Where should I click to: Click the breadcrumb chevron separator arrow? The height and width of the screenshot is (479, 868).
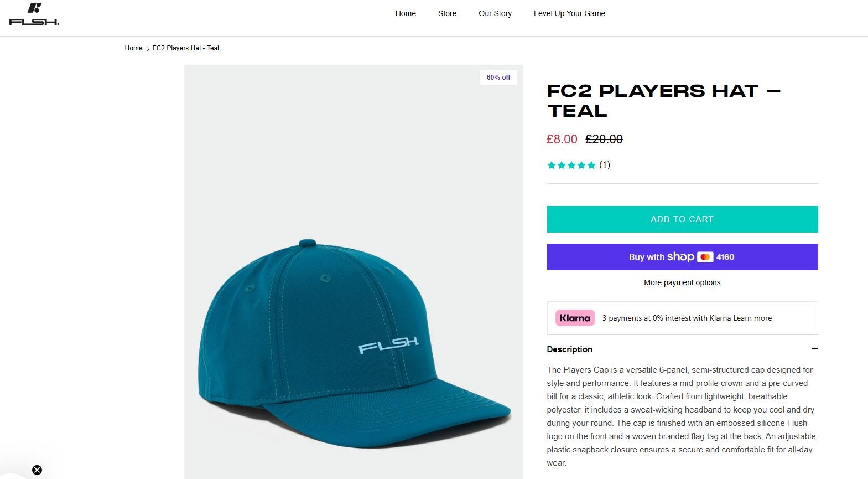148,49
